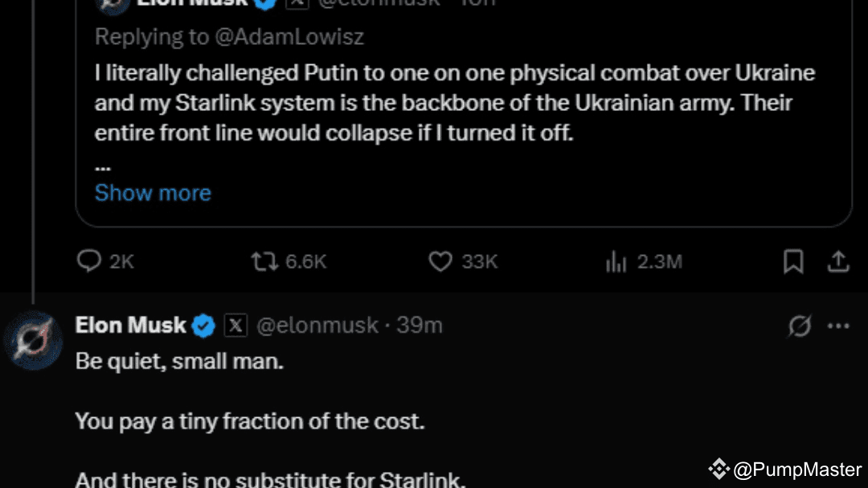868x488 pixels.
Task: Click the Grok icon beside 39m tweet
Action: [x=800, y=326]
